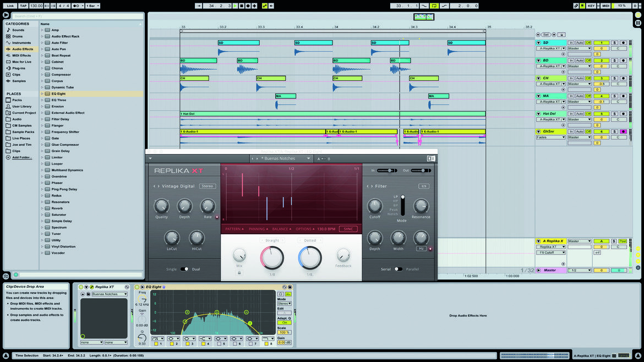644x362 pixels.
Task: Save the EQ Eight preset with disk icon
Action: (x=290, y=287)
